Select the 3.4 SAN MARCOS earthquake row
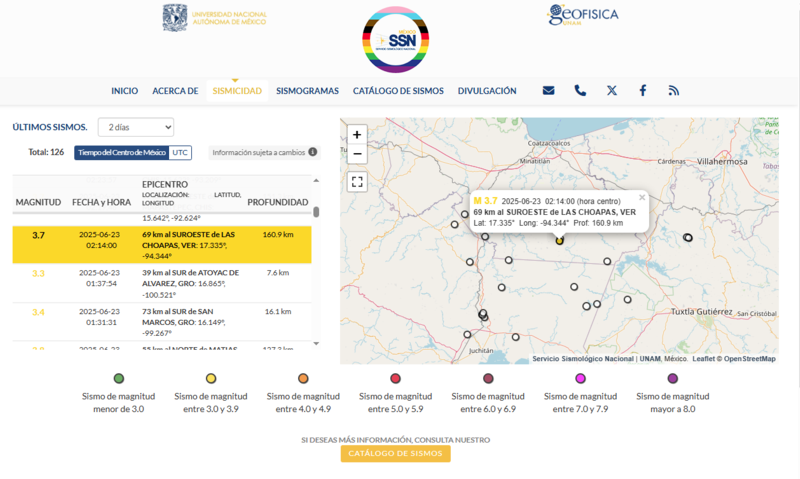The image size is (800, 479). [162, 322]
